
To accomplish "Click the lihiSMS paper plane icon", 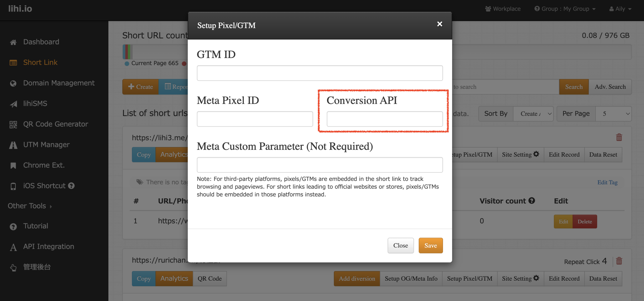I will pos(13,104).
